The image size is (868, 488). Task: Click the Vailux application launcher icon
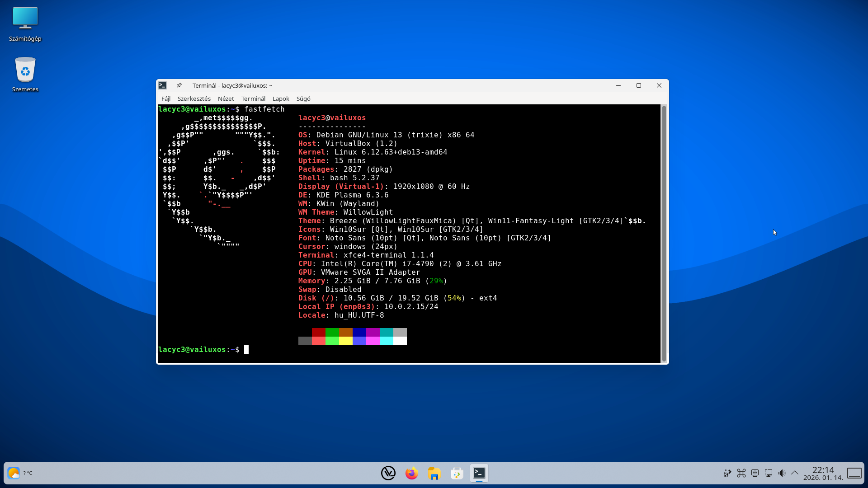pos(388,473)
